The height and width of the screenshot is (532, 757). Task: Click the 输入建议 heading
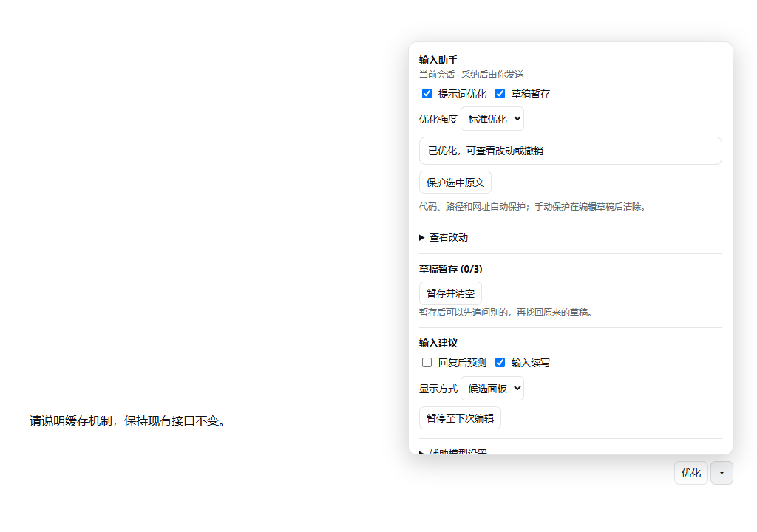(x=438, y=344)
